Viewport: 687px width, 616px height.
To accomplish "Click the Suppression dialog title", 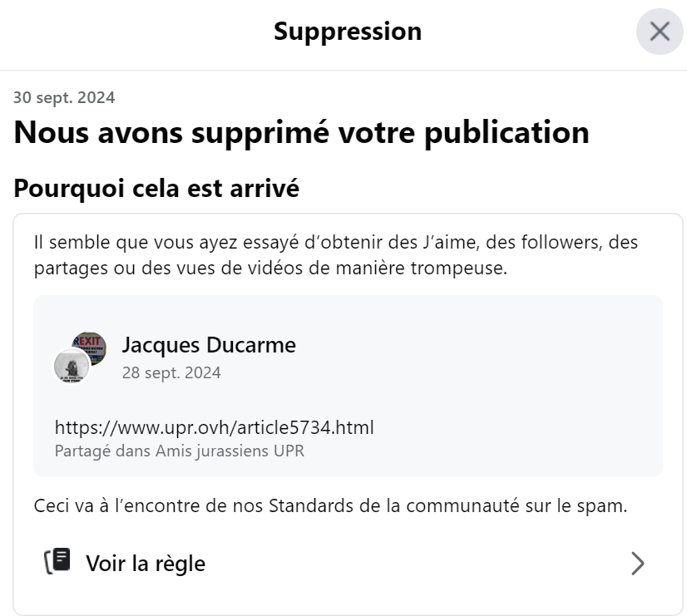I will (x=348, y=32).
